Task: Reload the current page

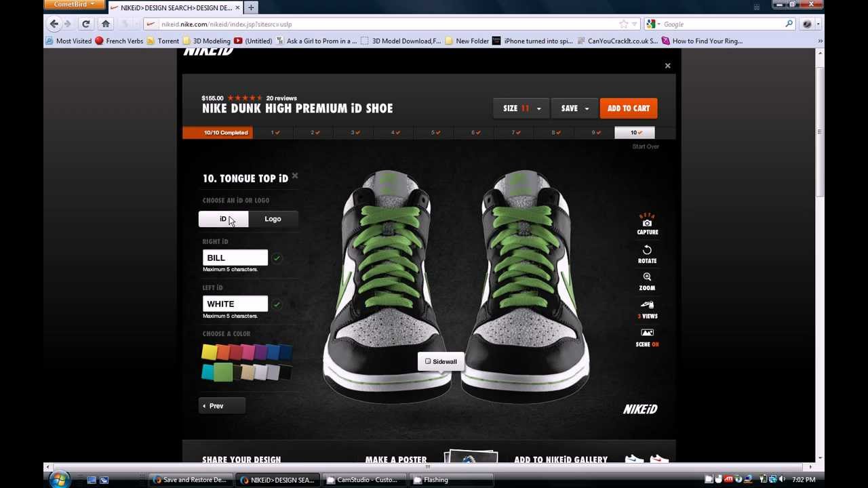Action: pyautogui.click(x=86, y=24)
